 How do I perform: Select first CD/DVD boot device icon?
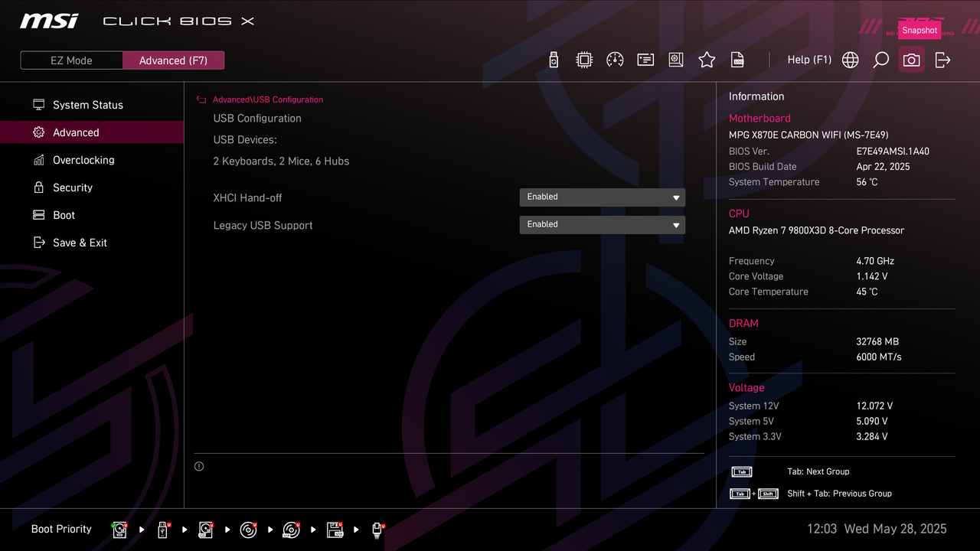click(248, 529)
